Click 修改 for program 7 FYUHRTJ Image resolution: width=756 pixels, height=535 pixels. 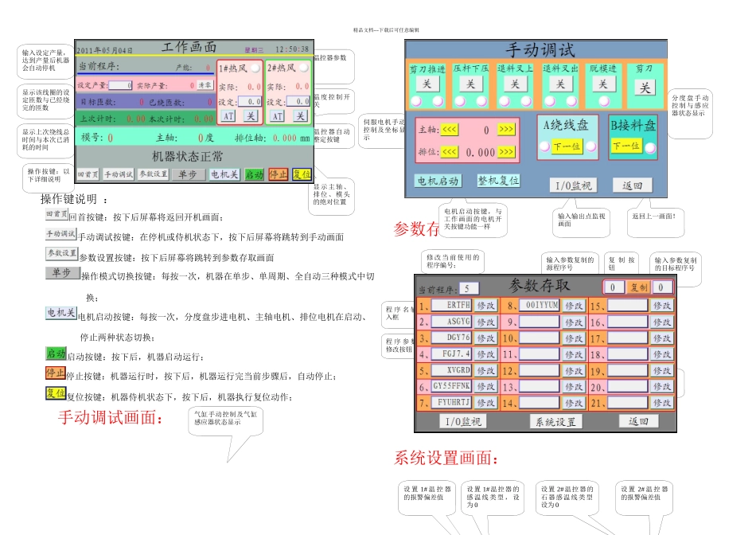coord(486,403)
